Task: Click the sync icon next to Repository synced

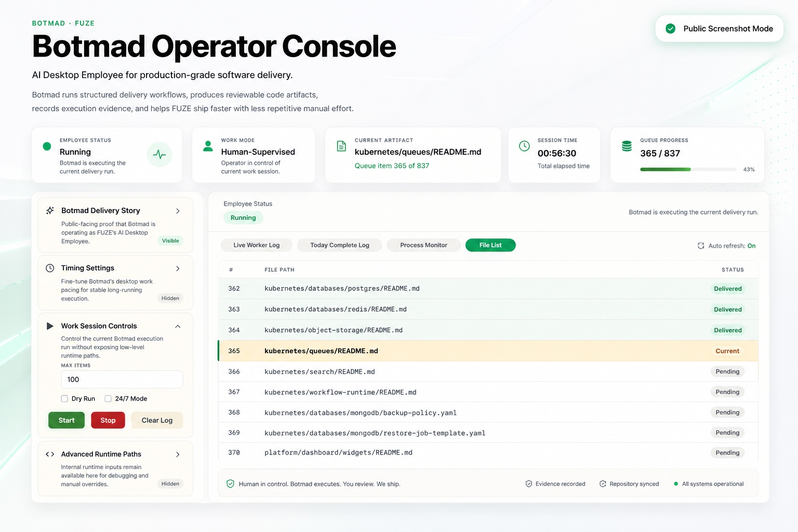Action: coord(603,484)
